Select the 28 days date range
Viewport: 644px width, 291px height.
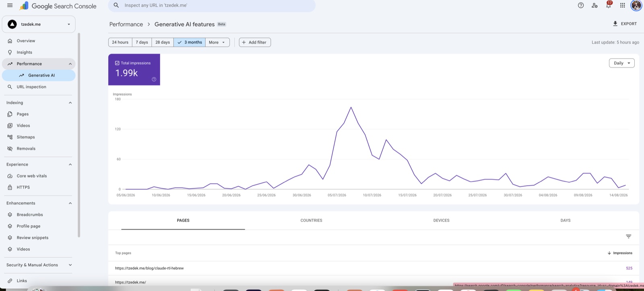(163, 42)
